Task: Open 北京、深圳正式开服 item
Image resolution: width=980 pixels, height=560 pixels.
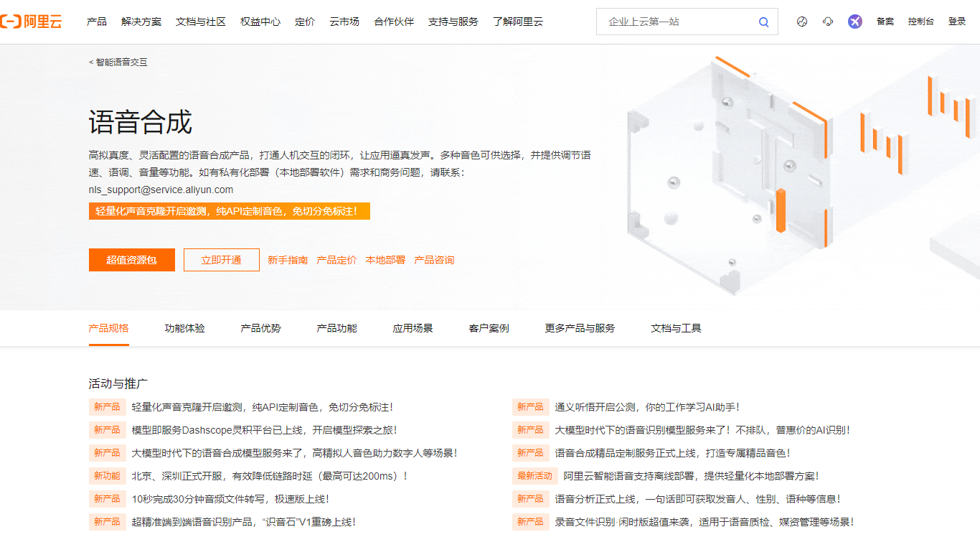Action: point(270,476)
